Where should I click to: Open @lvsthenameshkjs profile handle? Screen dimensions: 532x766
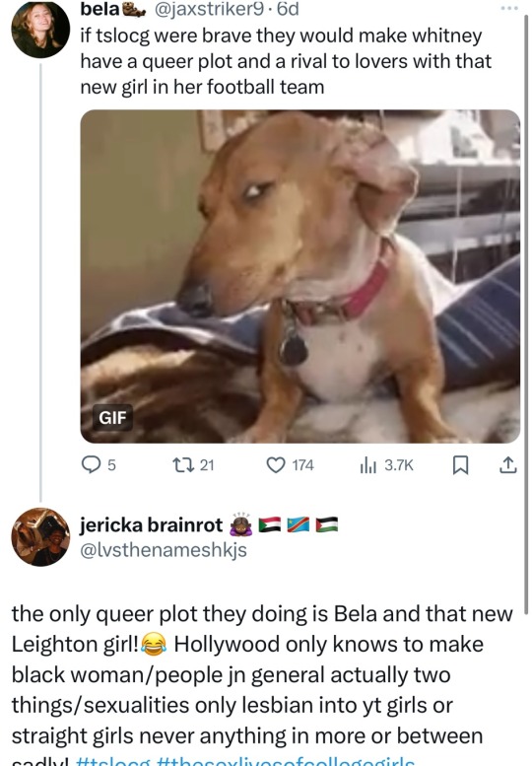pos(164,550)
